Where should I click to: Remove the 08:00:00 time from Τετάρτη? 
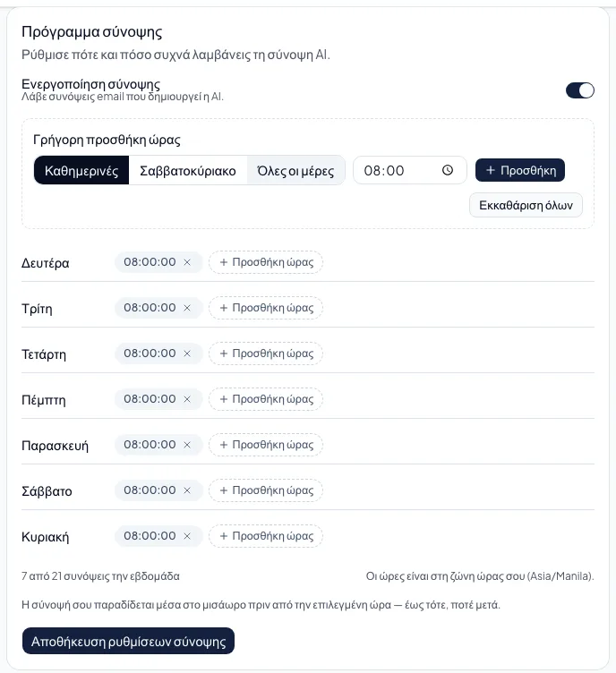[187, 354]
